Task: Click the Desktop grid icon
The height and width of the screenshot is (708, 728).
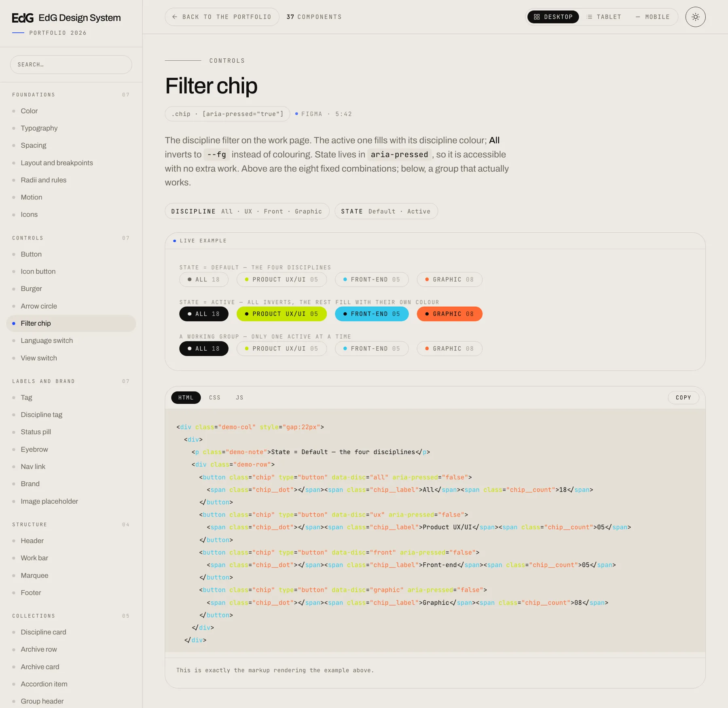Action: [537, 17]
